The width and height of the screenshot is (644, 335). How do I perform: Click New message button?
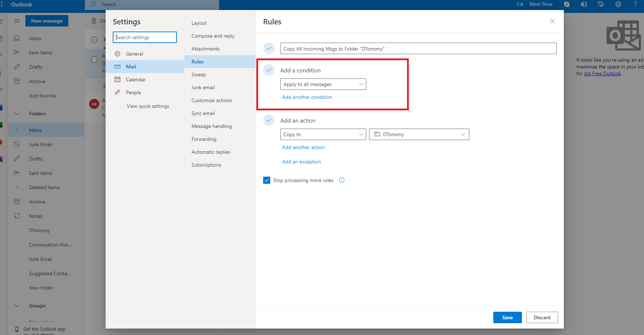[47, 21]
